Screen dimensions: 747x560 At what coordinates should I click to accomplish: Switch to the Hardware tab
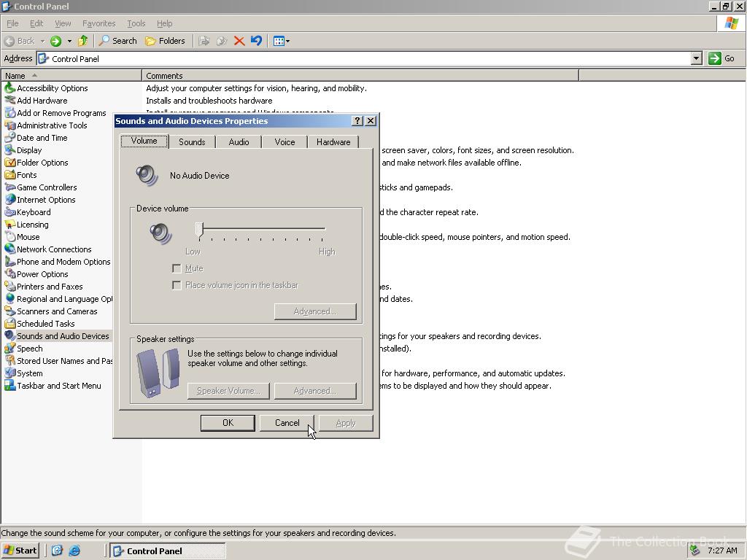click(333, 142)
